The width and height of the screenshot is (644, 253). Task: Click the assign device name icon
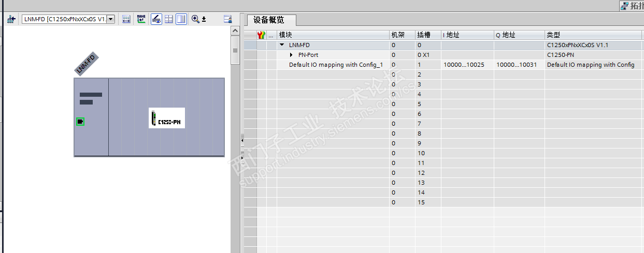[x=141, y=19]
